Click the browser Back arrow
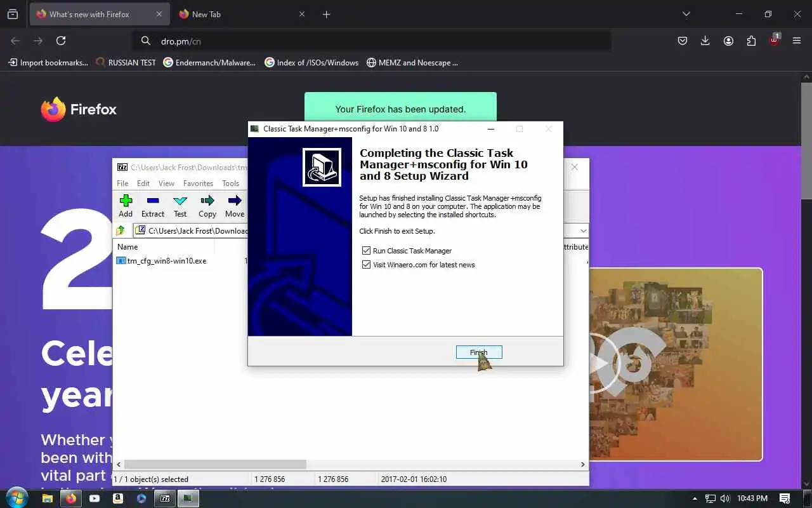This screenshot has height=508, width=812. [15, 41]
